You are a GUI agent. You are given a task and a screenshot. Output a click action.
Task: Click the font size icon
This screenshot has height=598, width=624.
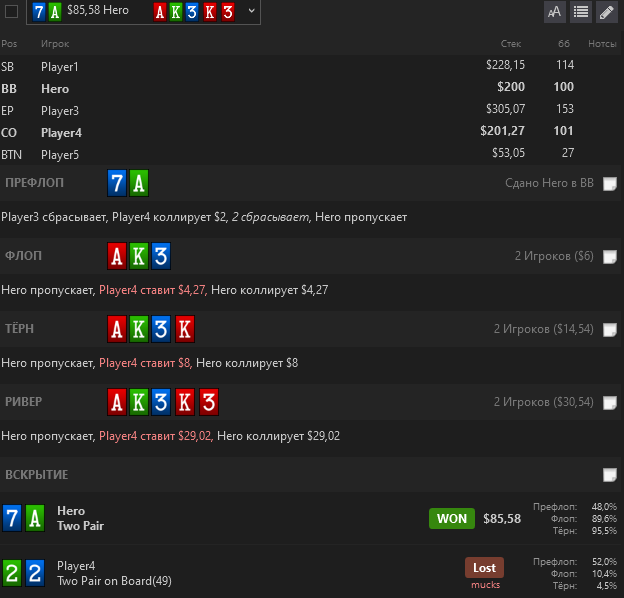coord(554,12)
